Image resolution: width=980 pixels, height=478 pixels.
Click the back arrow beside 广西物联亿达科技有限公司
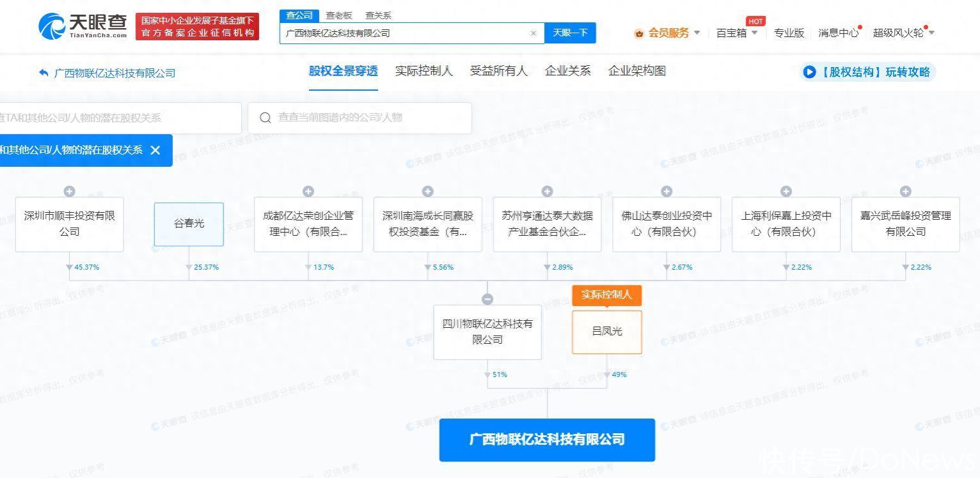point(43,73)
